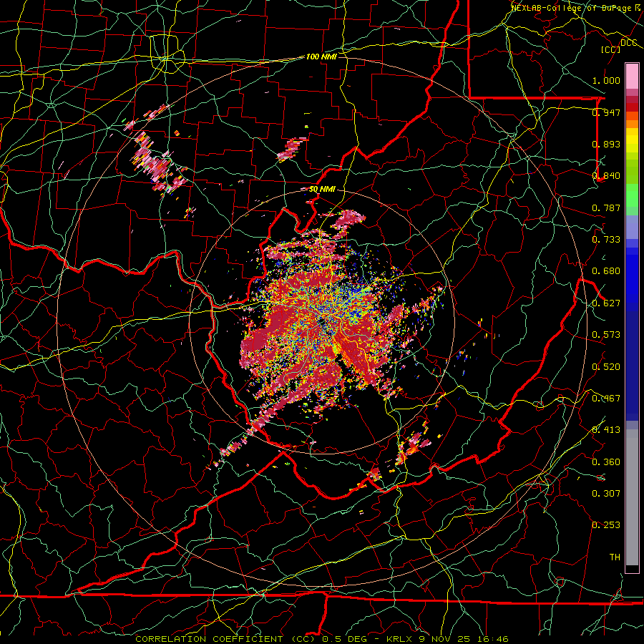Click the 100 NMI range ring label
This screenshot has height=644, width=644.
pyautogui.click(x=321, y=57)
